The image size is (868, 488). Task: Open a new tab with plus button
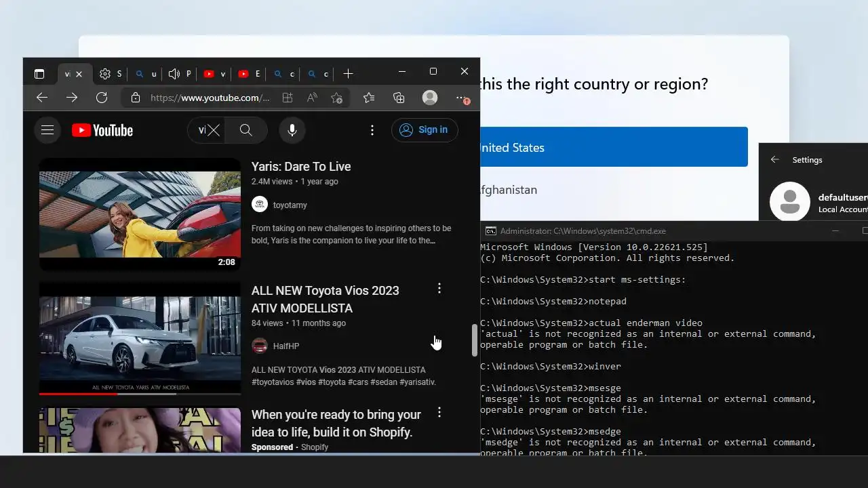tap(348, 73)
